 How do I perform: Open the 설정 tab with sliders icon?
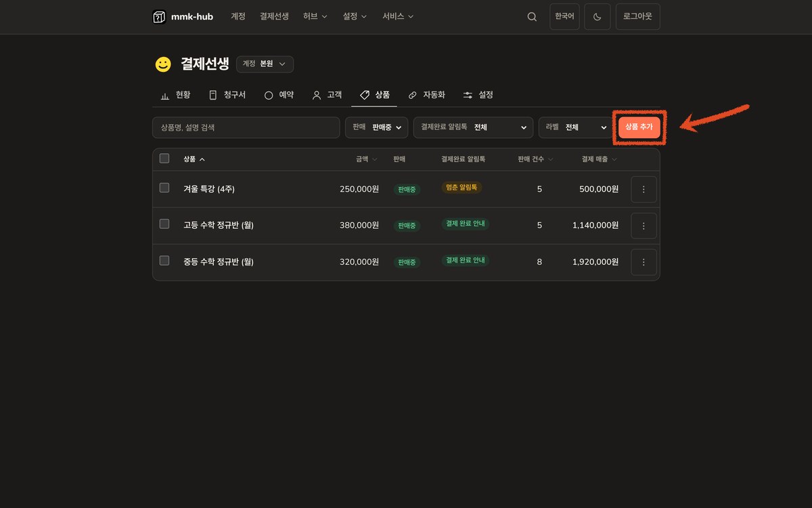(x=478, y=95)
